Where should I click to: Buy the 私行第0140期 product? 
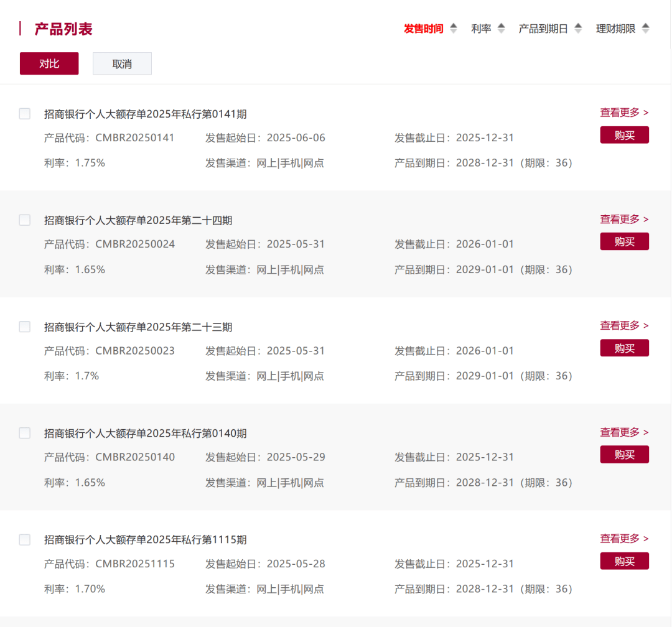click(x=625, y=454)
